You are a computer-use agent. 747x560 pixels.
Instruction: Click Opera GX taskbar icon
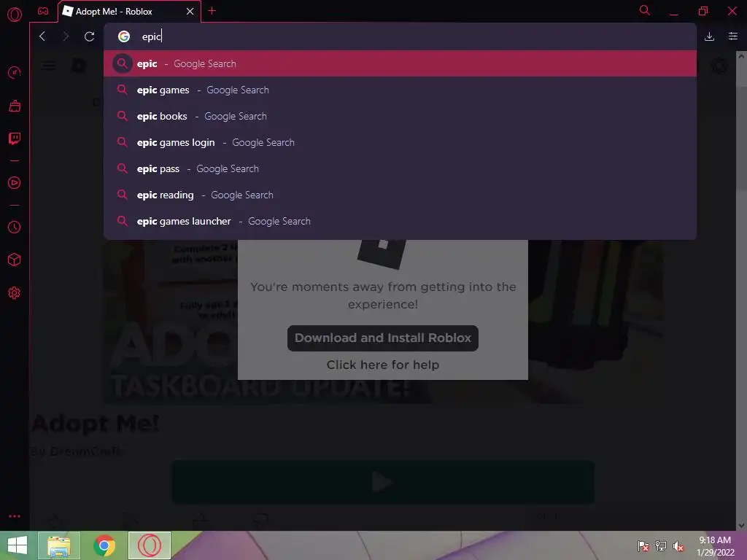pos(149,545)
